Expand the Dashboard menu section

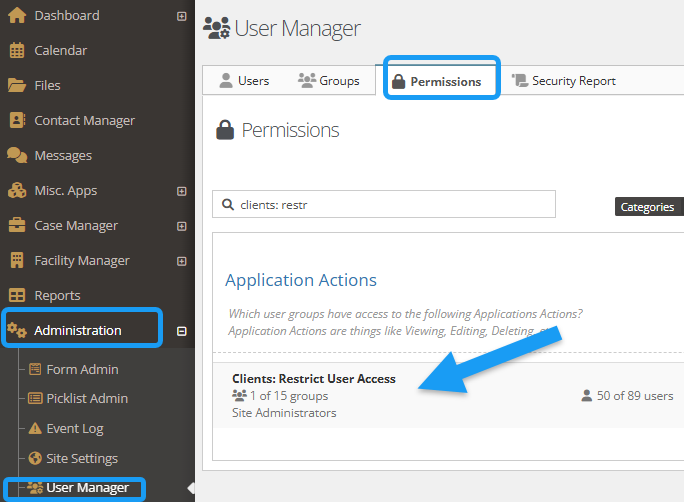point(181,16)
